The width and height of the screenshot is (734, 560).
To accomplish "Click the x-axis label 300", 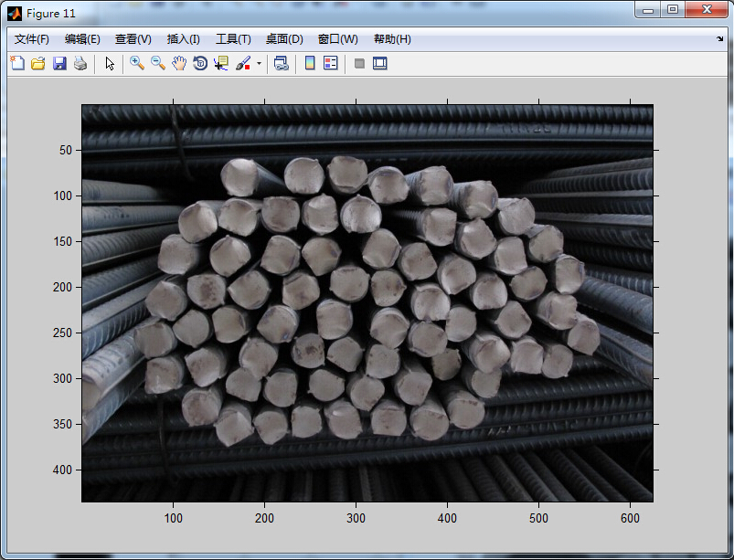I will pyautogui.click(x=356, y=518).
